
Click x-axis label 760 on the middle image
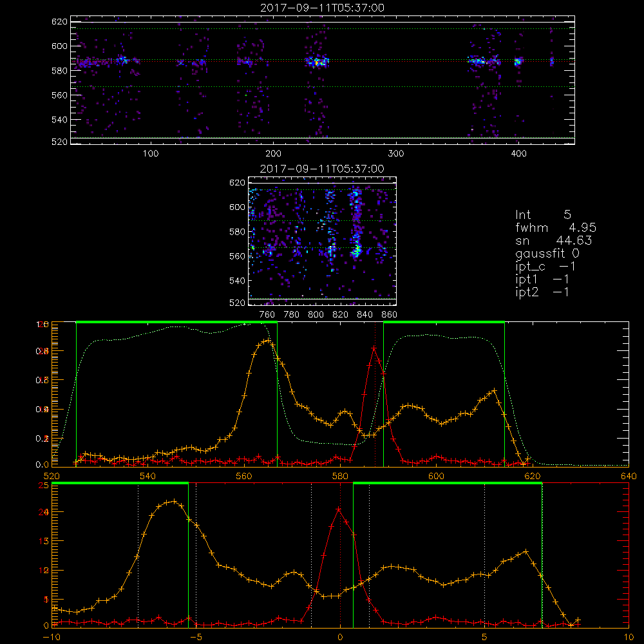(x=267, y=315)
